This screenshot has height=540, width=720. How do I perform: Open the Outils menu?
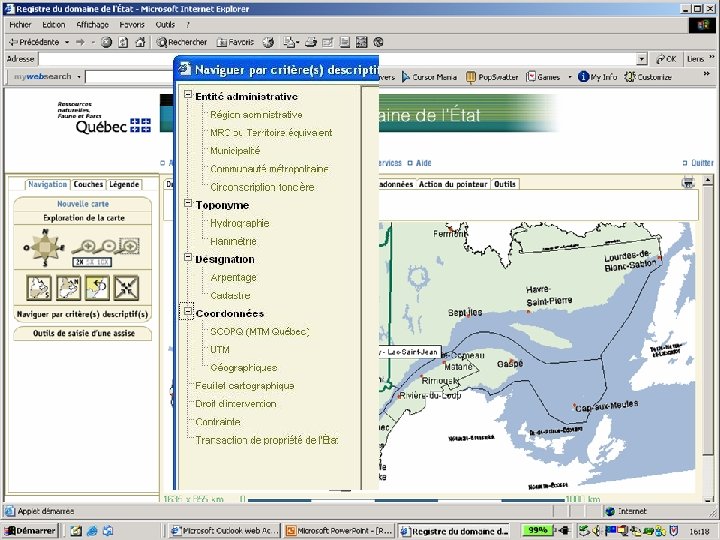[x=165, y=25]
